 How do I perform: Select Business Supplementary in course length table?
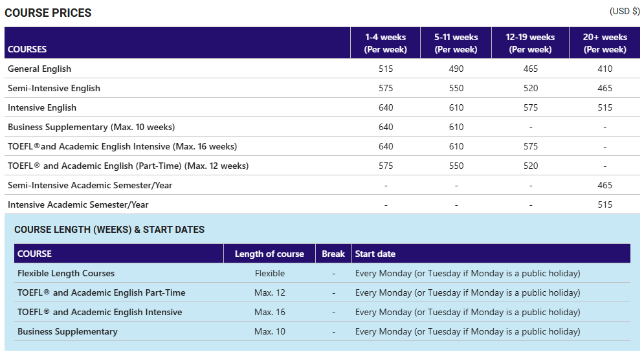coord(67,331)
